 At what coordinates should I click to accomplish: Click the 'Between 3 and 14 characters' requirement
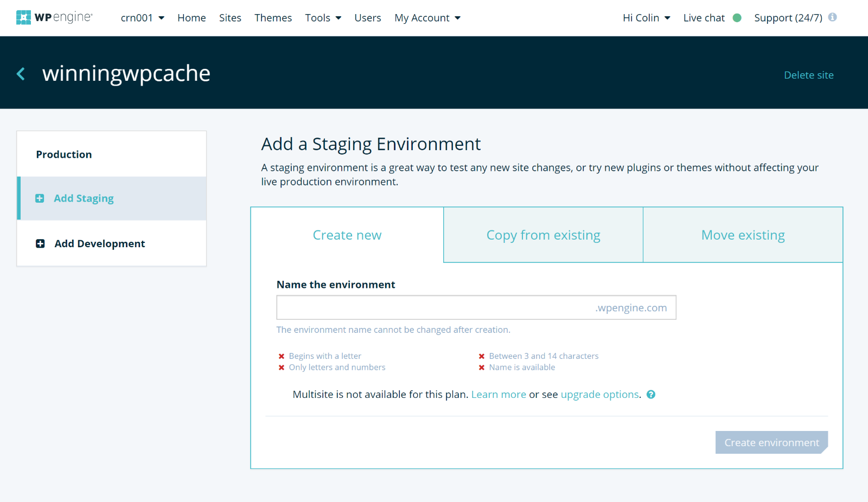544,356
